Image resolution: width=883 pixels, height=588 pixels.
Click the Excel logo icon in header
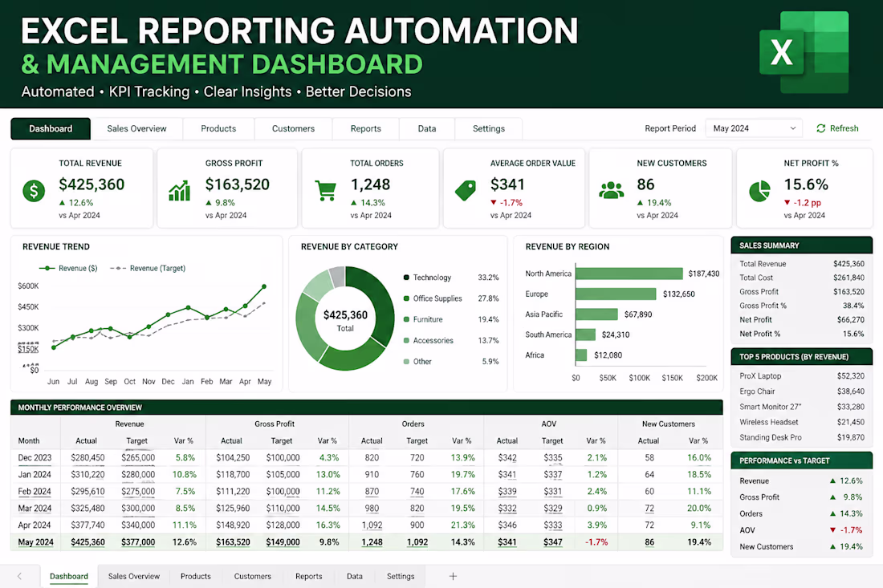tap(804, 52)
